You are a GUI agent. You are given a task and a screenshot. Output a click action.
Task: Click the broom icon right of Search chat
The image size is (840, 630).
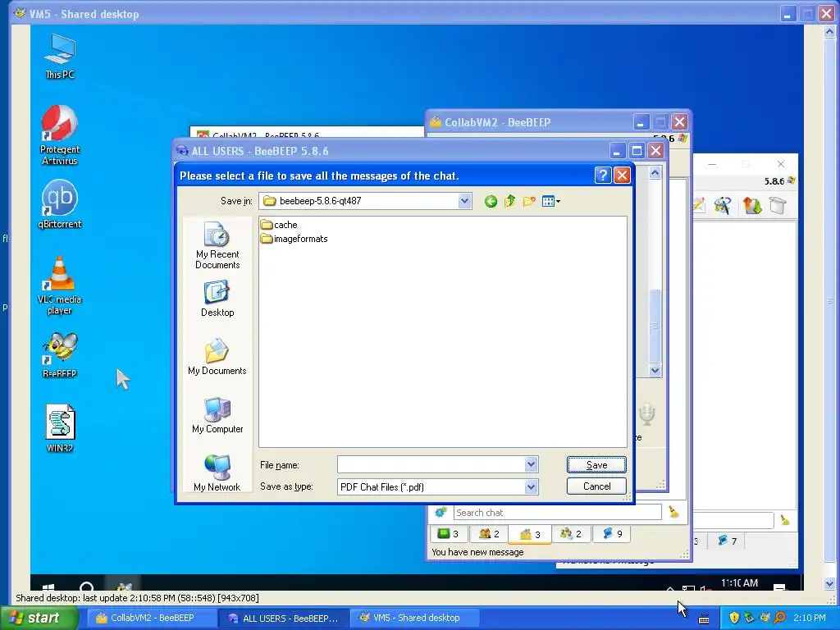[674, 513]
